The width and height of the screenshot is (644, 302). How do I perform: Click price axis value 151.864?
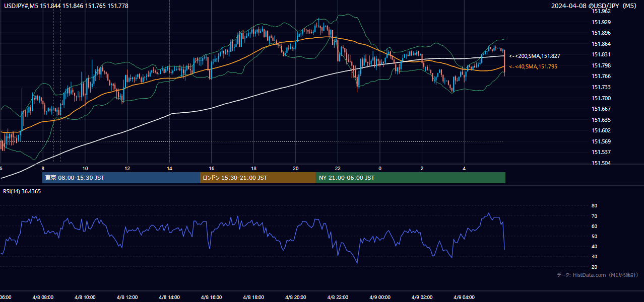601,44
